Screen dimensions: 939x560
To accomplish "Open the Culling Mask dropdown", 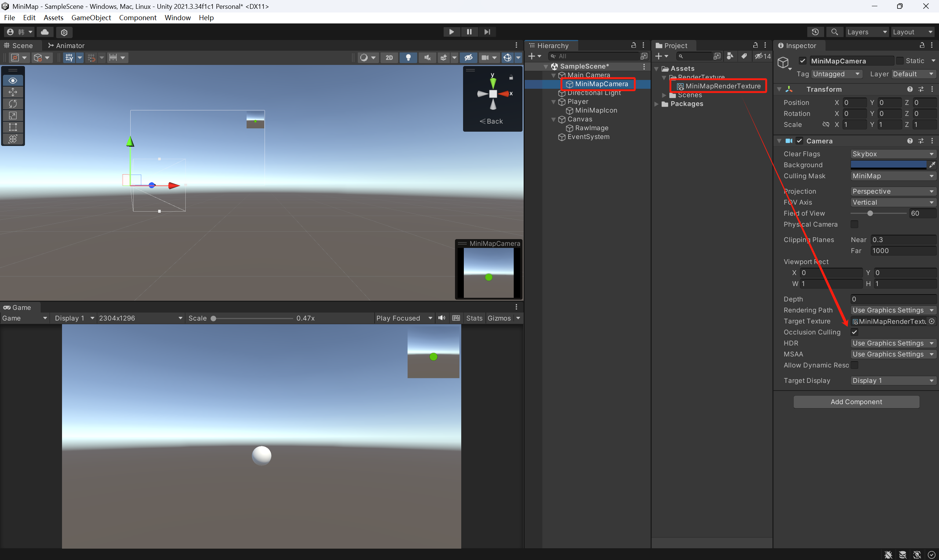I will (x=893, y=176).
